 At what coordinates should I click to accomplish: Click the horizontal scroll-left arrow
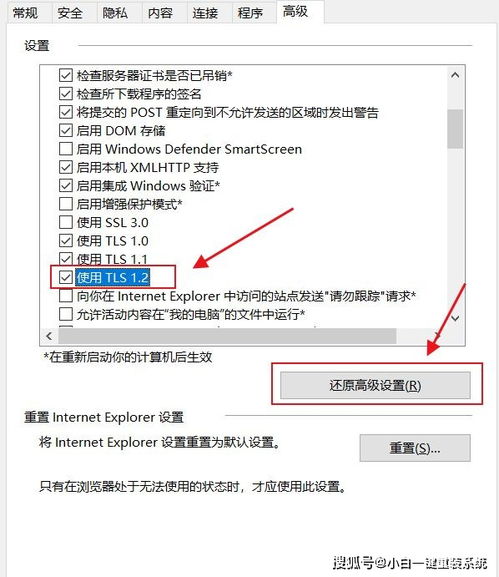pyautogui.click(x=49, y=336)
